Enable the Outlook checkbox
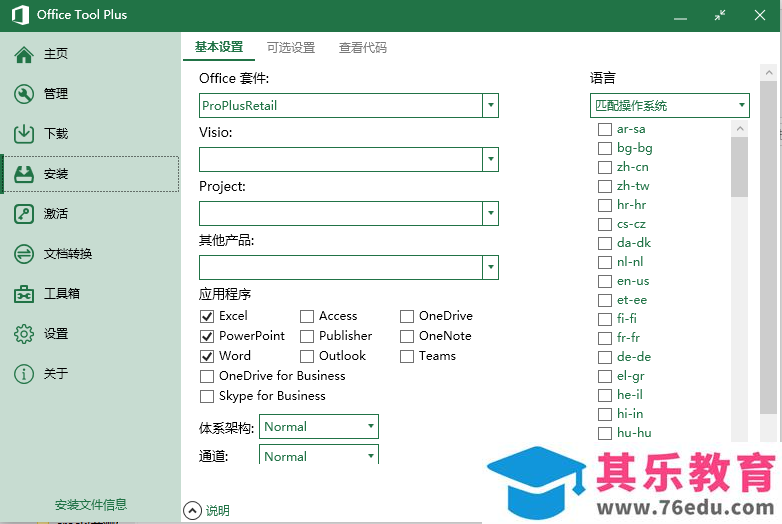Screen dimensions: 782x524 tap(307, 356)
